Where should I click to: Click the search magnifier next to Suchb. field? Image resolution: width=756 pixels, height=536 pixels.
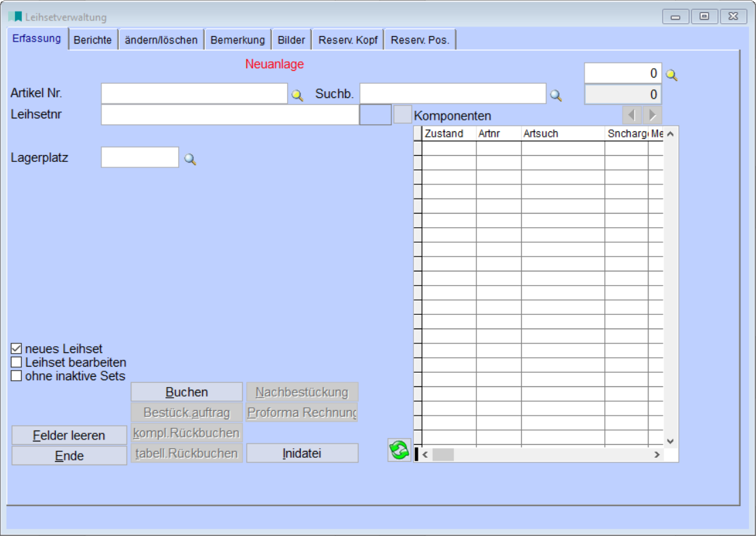point(556,96)
